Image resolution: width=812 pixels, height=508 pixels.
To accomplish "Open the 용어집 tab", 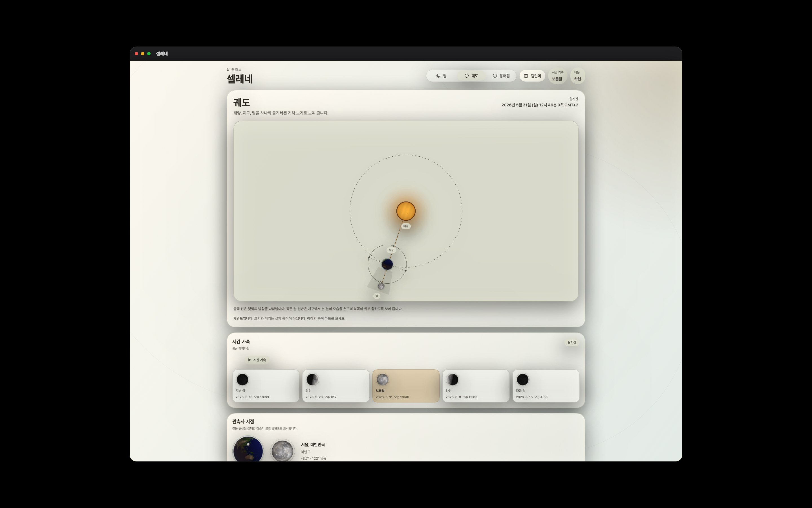I will [501, 76].
